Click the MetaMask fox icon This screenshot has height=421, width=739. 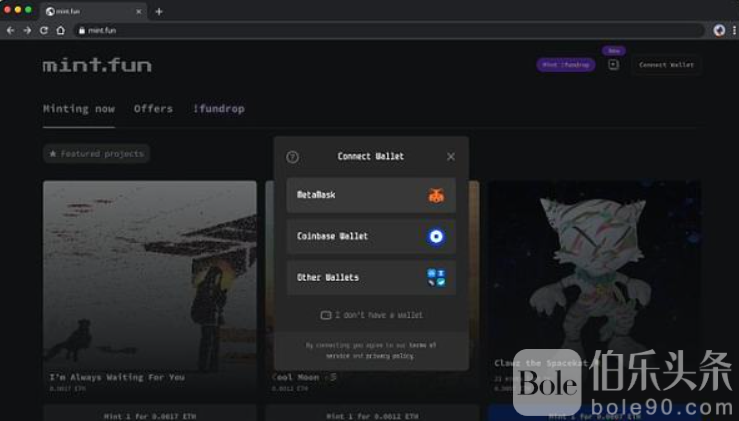436,195
